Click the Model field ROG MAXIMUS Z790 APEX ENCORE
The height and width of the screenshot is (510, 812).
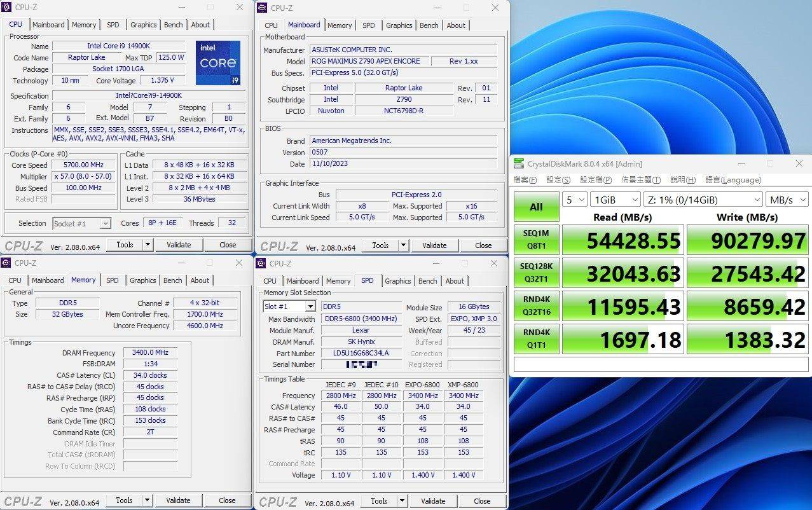[369, 61]
